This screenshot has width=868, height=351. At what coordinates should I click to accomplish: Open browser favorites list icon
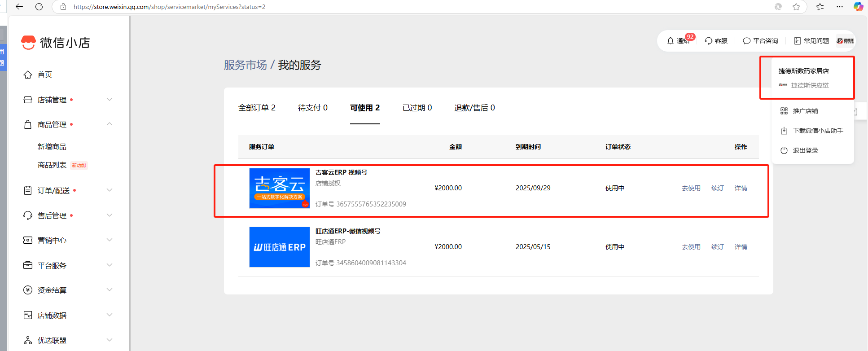[x=820, y=7]
